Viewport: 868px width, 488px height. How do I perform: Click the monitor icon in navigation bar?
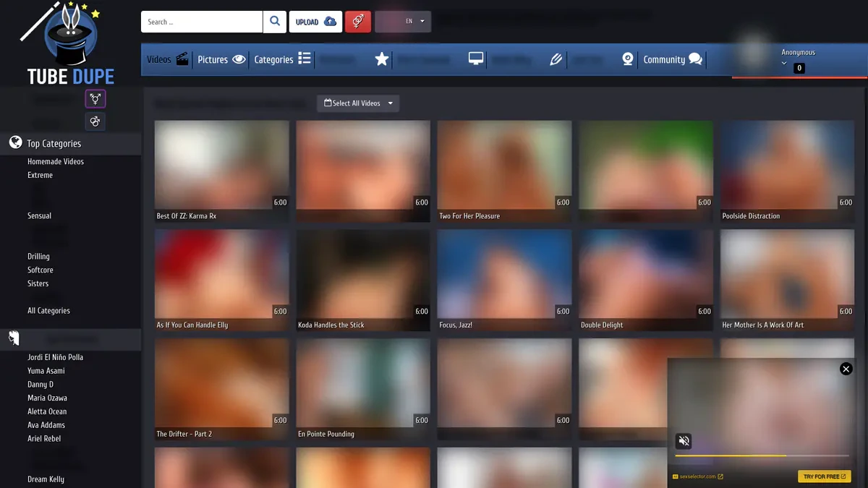476,59
